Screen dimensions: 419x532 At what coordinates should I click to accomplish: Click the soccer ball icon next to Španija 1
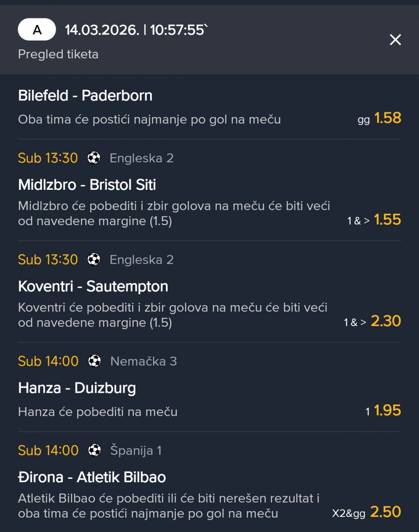click(94, 450)
